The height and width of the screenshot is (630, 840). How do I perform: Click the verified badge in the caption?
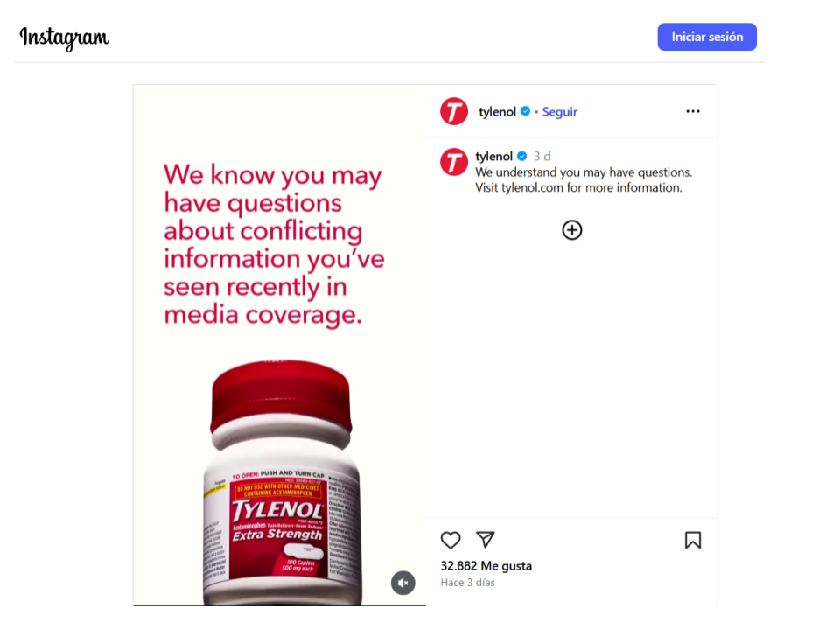(521, 156)
